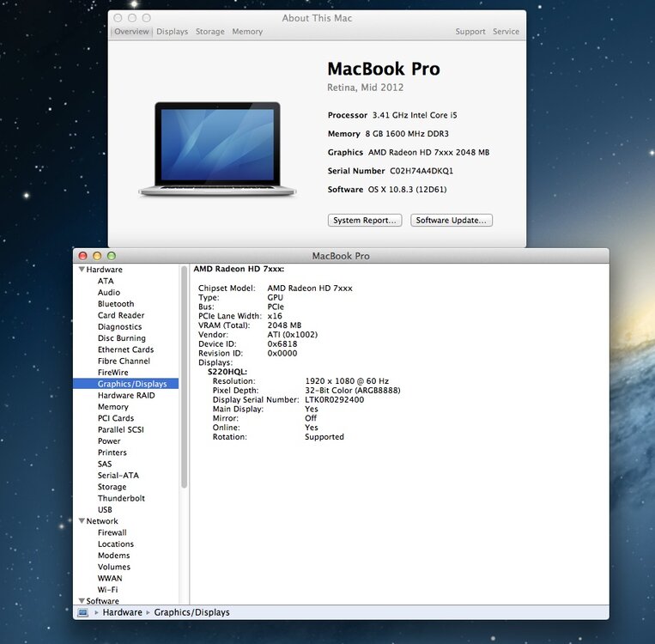
Task: Click the System Report button
Action: pos(365,221)
